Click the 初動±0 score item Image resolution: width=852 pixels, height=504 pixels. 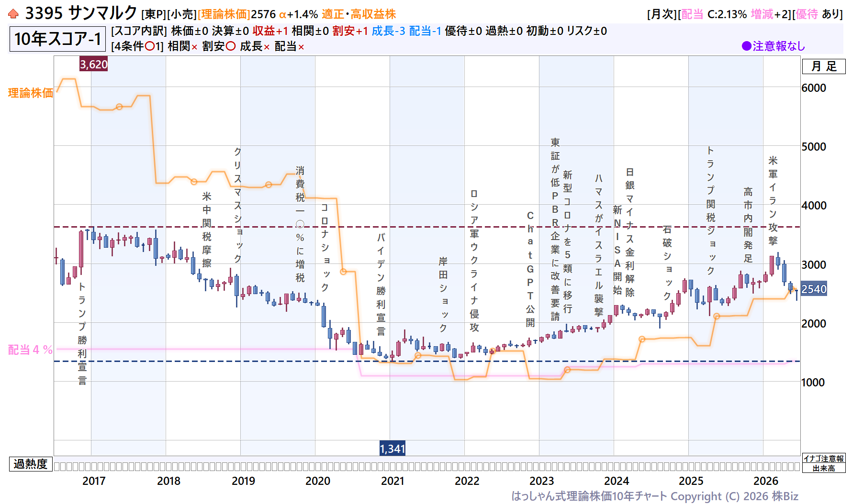(545, 31)
